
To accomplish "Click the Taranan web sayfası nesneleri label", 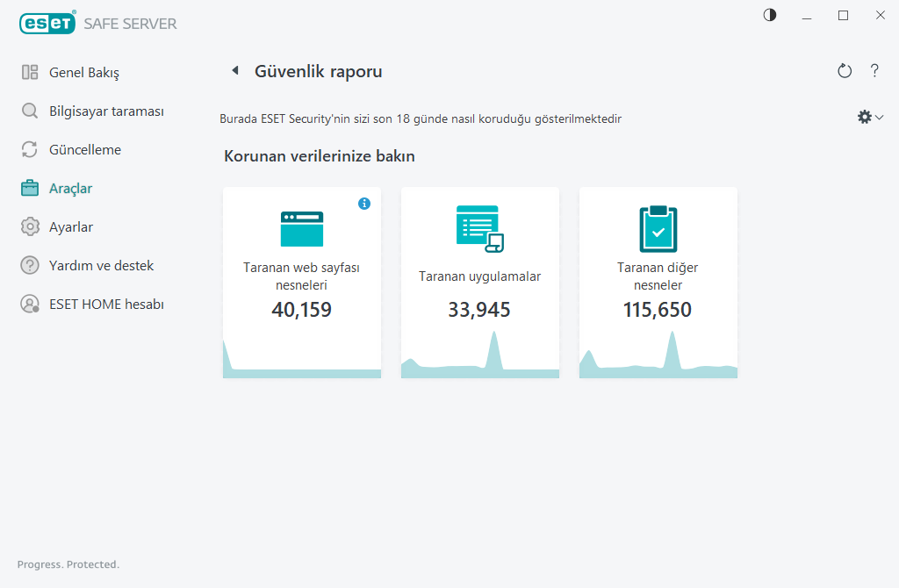I will tap(302, 276).
